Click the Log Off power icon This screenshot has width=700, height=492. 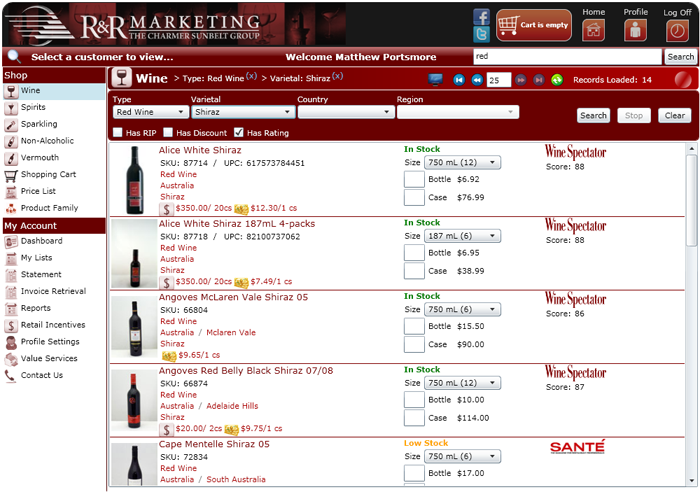tap(677, 31)
